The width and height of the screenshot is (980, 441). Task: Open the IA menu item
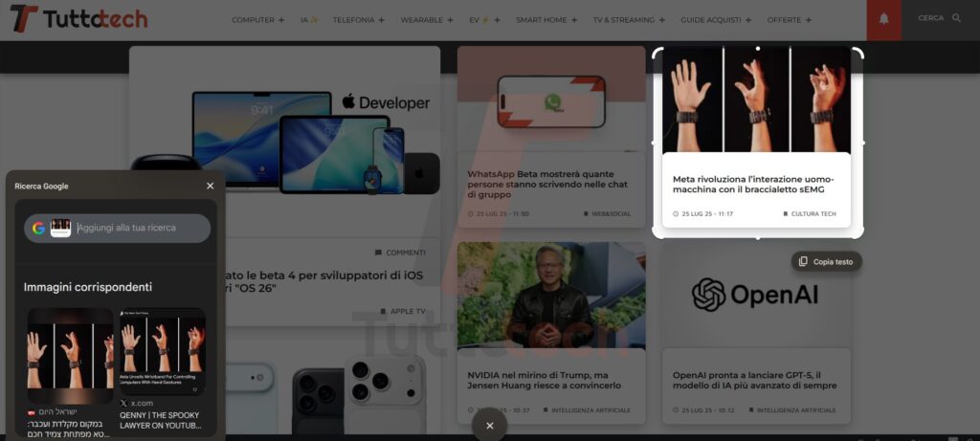click(309, 20)
